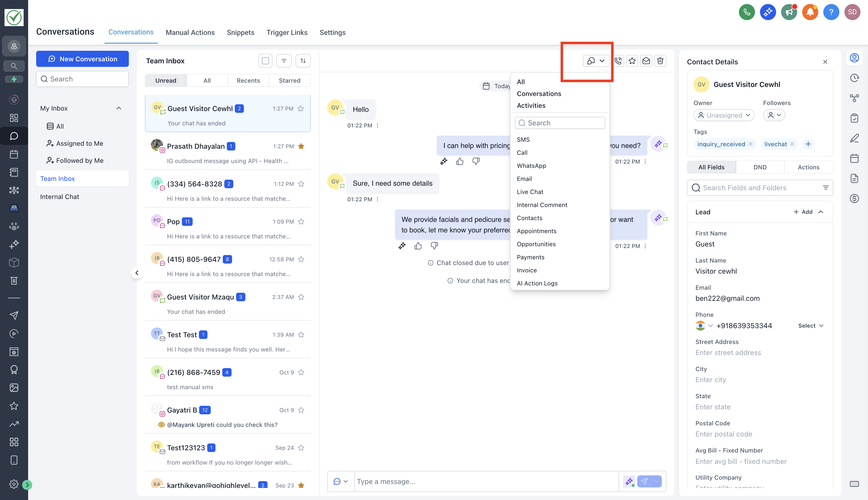Remove the livechat tag
The image size is (868, 500).
tap(792, 144)
